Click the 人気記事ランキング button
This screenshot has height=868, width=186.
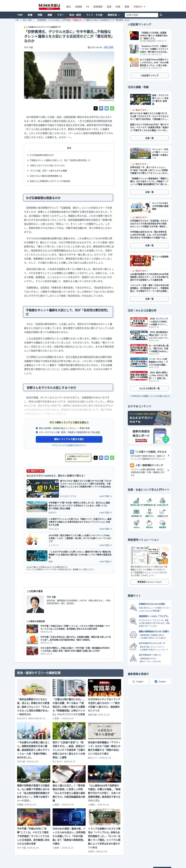click(149, 76)
